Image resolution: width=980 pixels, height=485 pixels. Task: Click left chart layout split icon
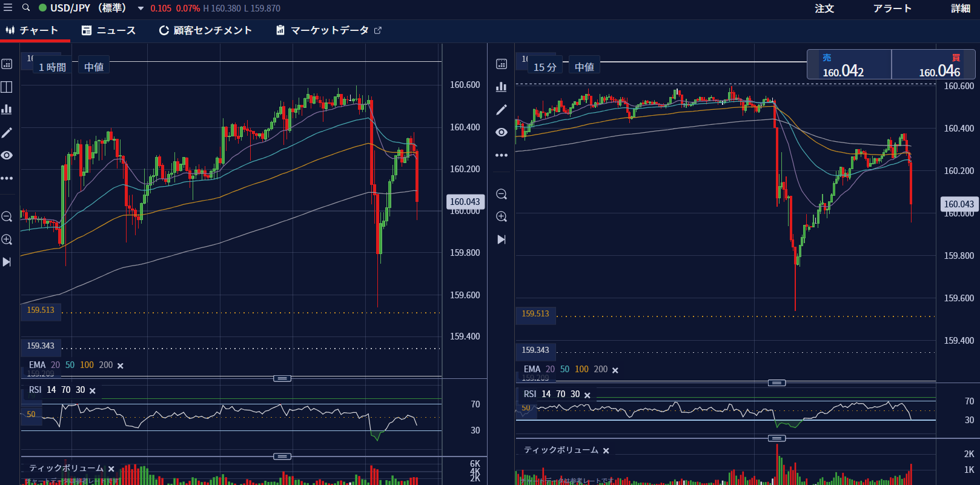click(x=7, y=87)
